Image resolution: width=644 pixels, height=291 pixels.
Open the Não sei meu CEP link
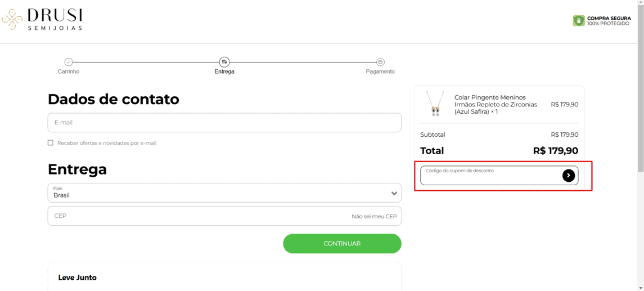(374, 216)
